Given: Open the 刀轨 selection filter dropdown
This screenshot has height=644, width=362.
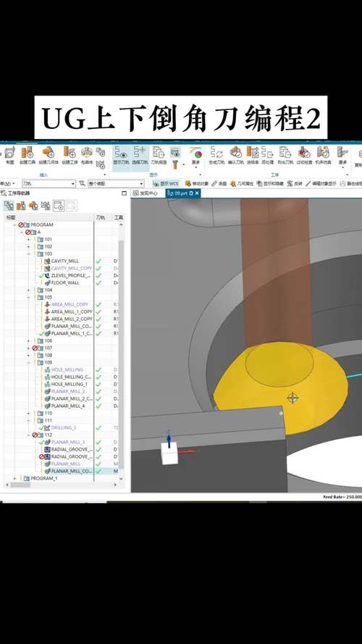Looking at the screenshot, I should point(49,183).
